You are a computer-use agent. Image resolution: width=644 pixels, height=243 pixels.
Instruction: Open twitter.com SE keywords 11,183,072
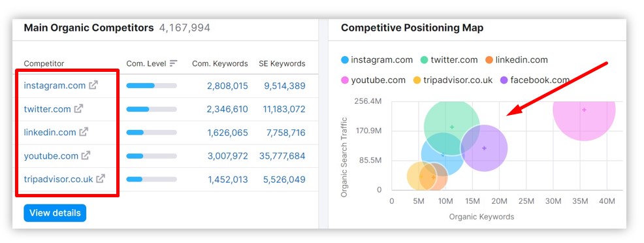click(x=284, y=109)
